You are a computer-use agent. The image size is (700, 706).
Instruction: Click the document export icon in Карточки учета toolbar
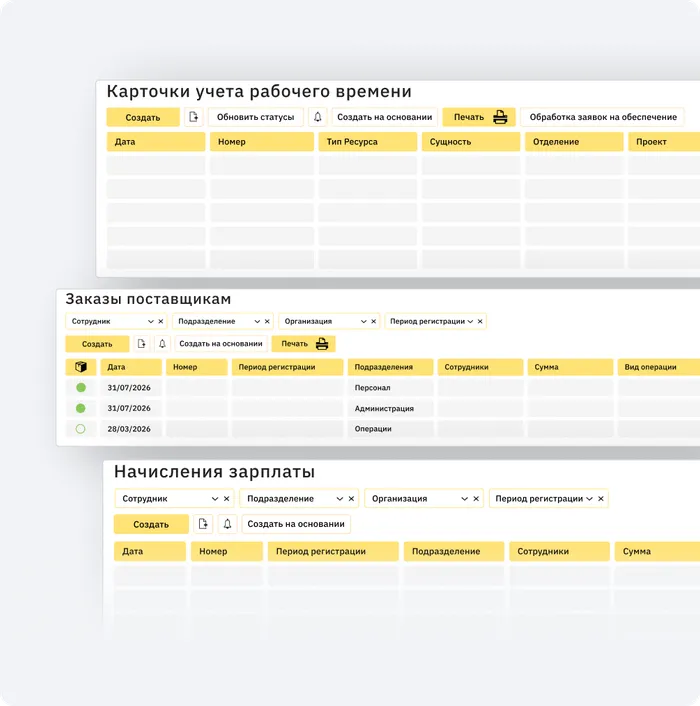[193, 117]
